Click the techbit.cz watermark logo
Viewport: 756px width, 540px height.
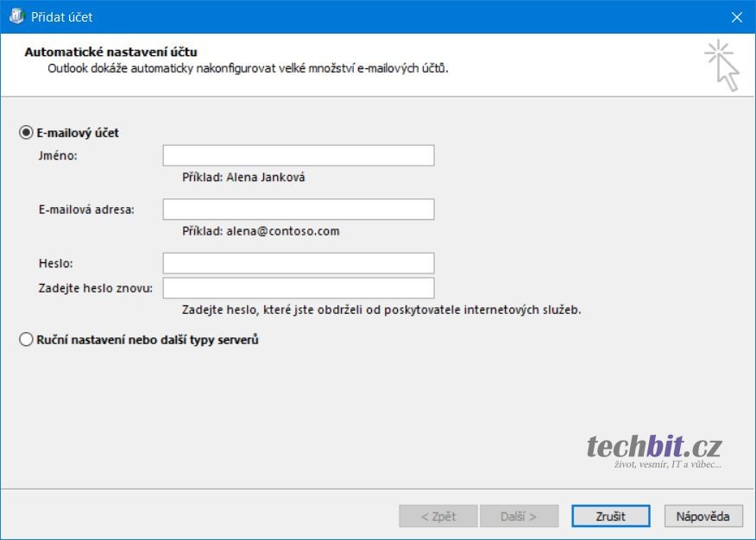pos(653,449)
